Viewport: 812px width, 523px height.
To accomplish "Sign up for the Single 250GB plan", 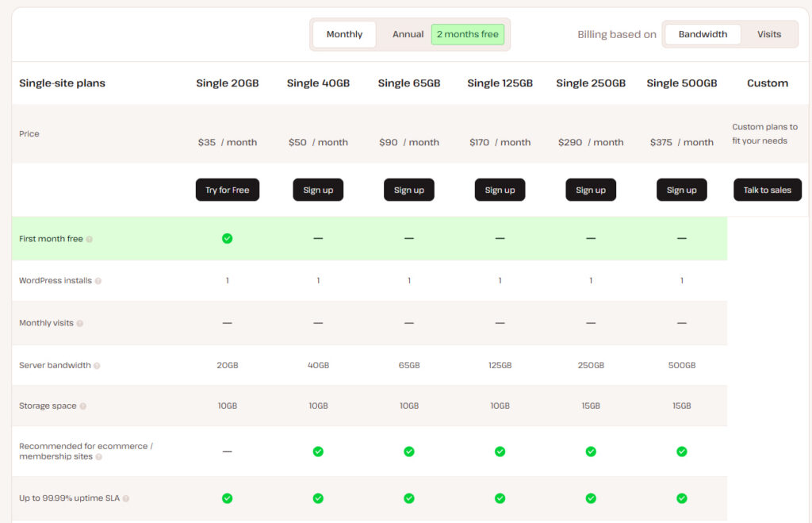I will (x=591, y=190).
